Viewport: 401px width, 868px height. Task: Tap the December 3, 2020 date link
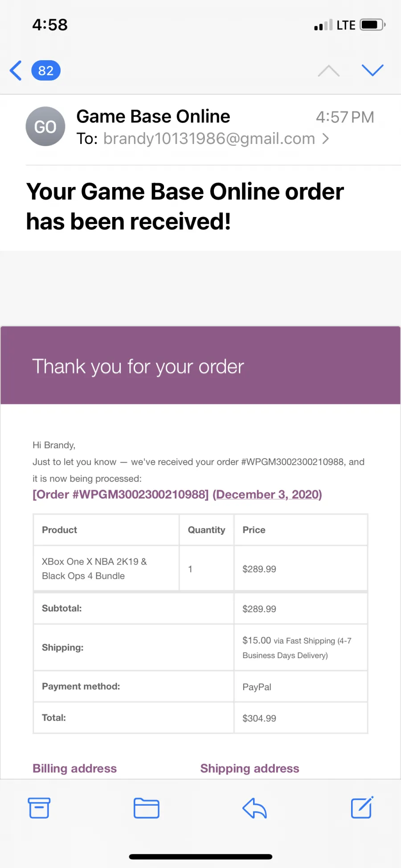(x=267, y=495)
